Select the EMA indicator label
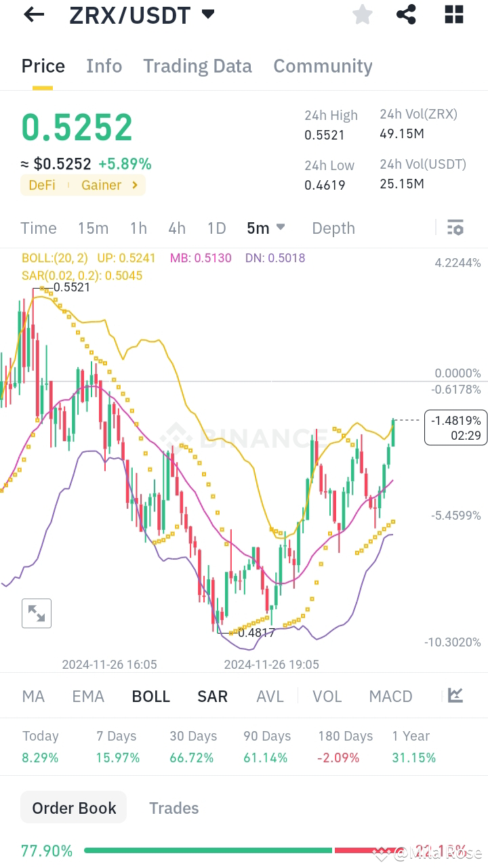 pos(87,695)
